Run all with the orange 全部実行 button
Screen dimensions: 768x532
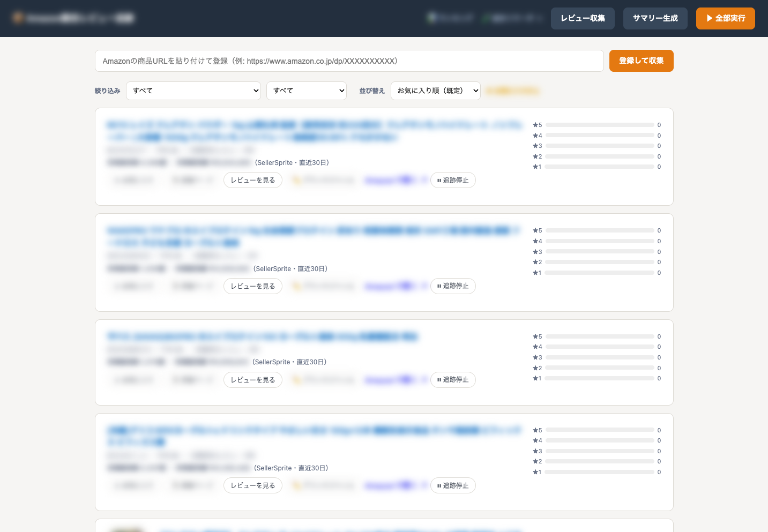pos(725,18)
